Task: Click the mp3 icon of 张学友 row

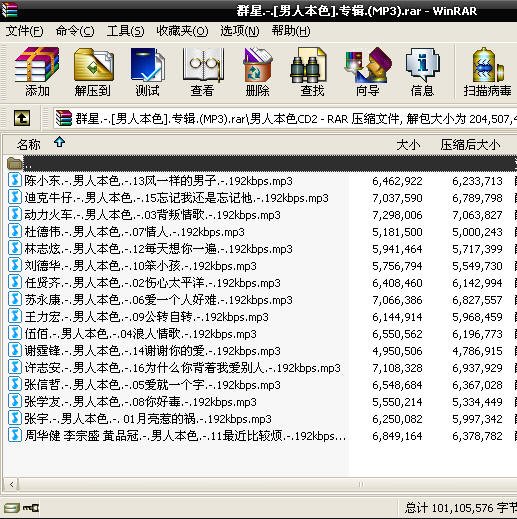Action: (x=15, y=402)
